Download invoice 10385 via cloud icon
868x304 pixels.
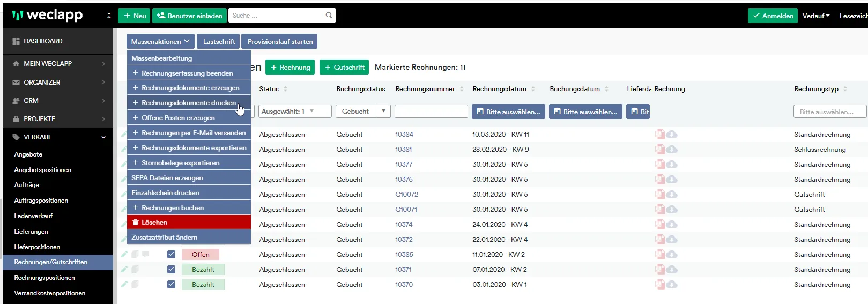[672, 255]
